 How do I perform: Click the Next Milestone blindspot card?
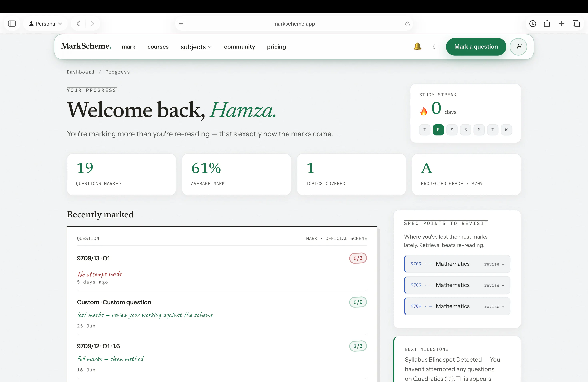coord(457,359)
